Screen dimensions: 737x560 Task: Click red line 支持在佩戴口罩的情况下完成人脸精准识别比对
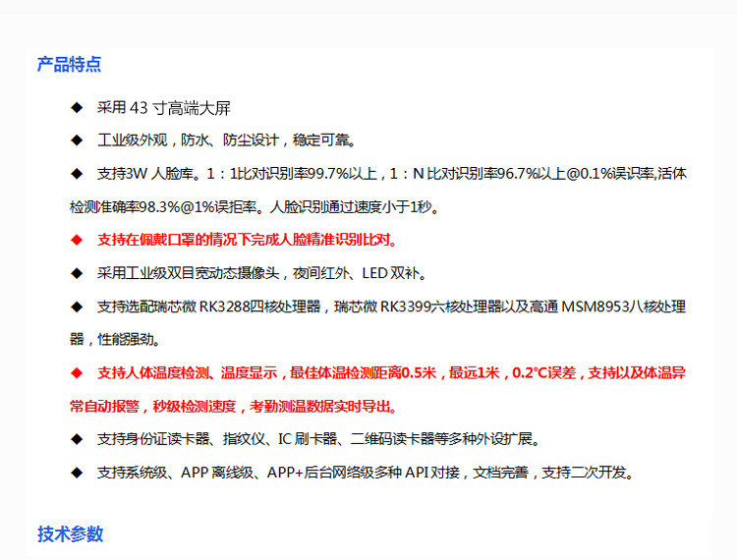click(248, 240)
